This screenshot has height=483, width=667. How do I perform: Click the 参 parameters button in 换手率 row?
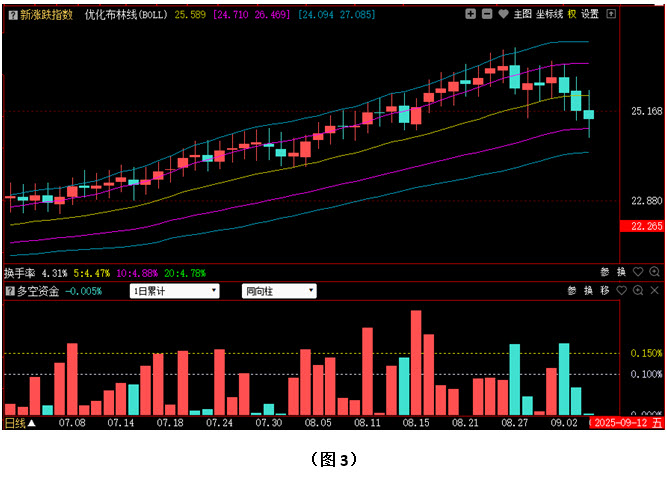pyautogui.click(x=604, y=272)
